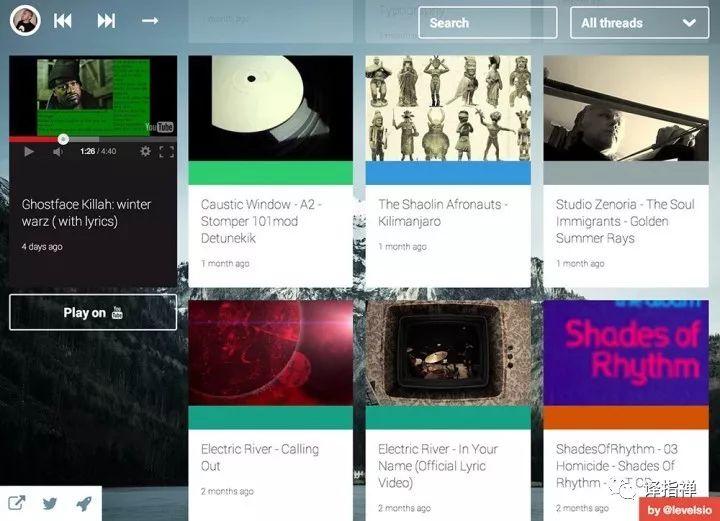Open the user profile avatar
Image resolution: width=720 pixels, height=521 pixels.
[x=24, y=21]
